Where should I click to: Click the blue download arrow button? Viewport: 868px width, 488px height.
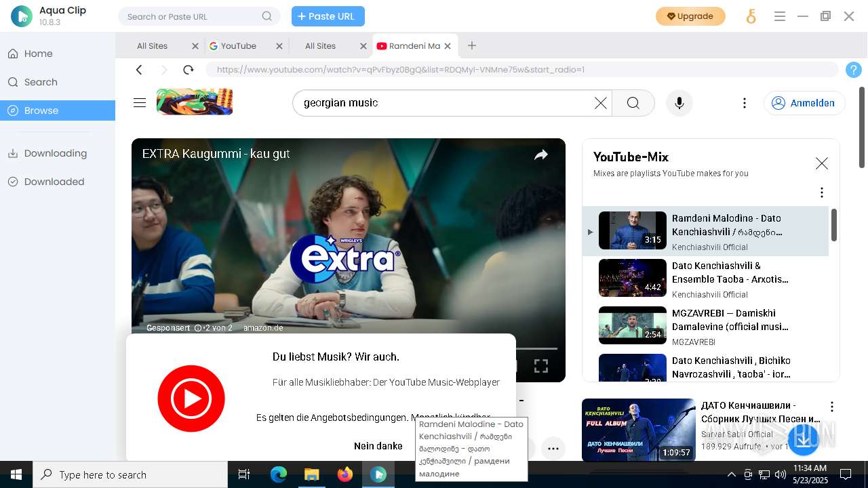coord(802,439)
